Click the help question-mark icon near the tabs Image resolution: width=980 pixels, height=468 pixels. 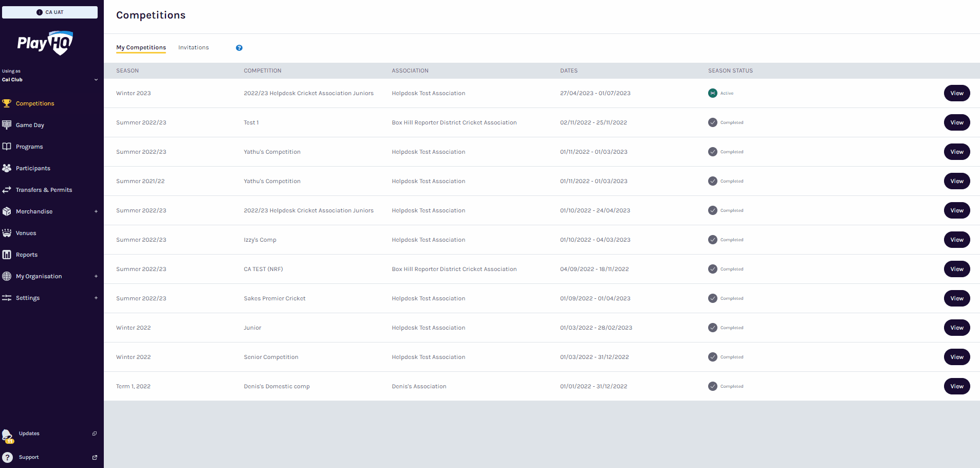point(239,47)
